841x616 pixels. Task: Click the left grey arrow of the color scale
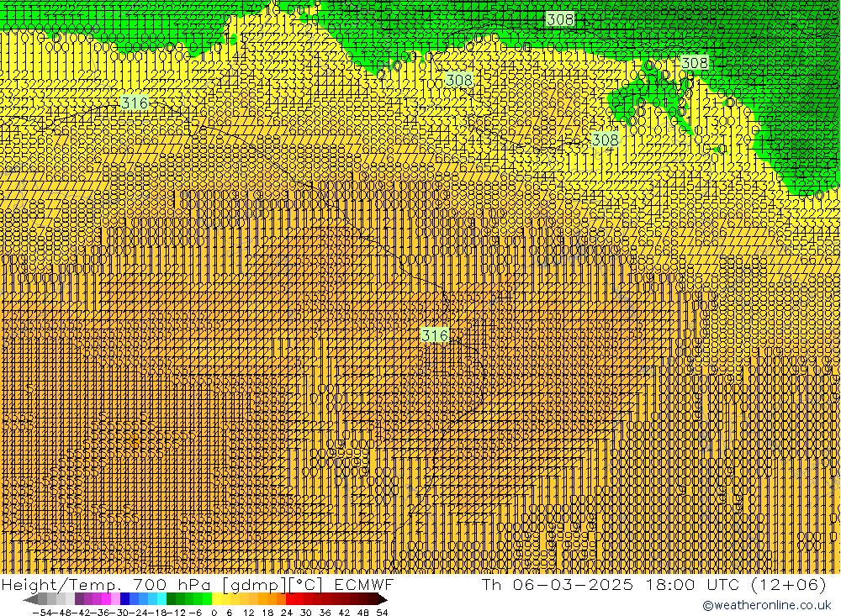click(x=30, y=599)
